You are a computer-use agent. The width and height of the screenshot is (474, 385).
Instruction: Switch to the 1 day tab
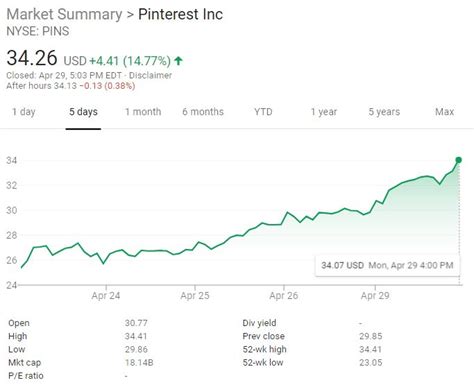pos(24,112)
